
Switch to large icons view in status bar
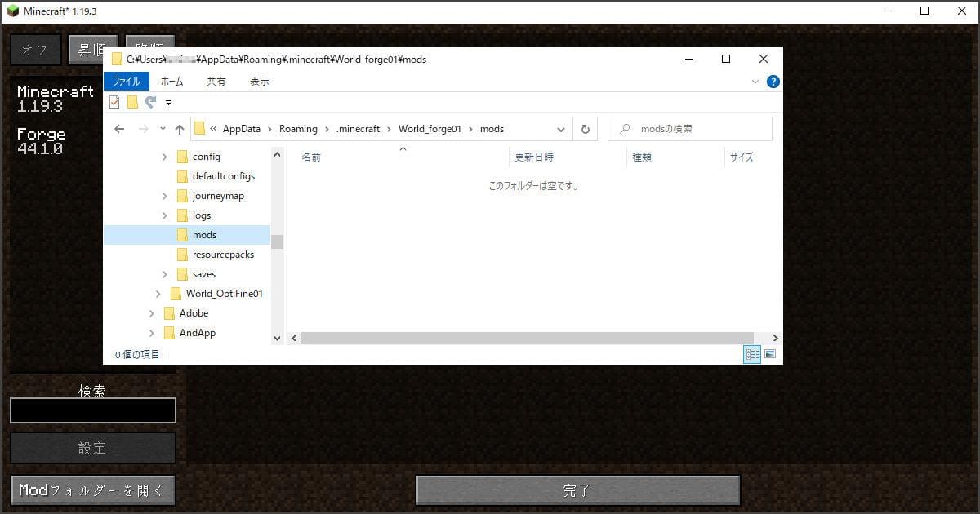click(x=769, y=354)
